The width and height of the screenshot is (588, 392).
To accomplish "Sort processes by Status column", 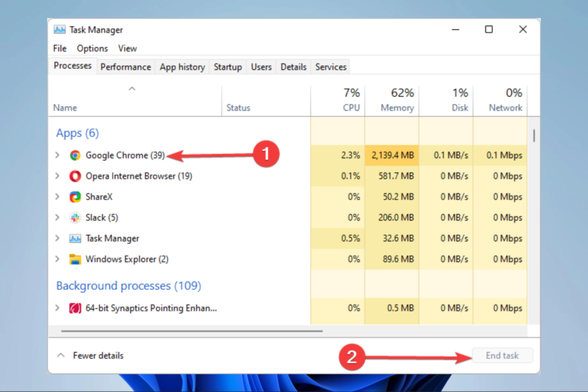I will pyautogui.click(x=266, y=102).
